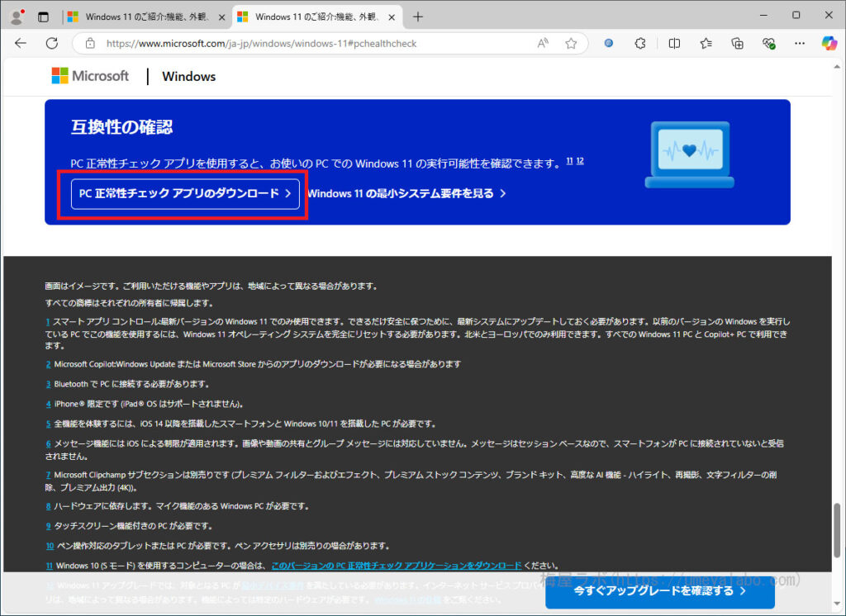Jump to footnote number 7 link
The width and height of the screenshot is (846, 616).
[48, 476]
